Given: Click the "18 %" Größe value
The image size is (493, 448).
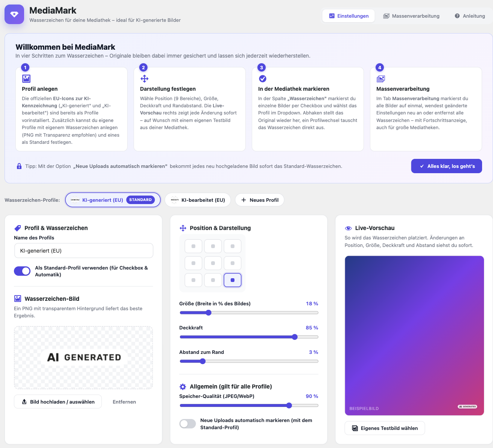Looking at the screenshot, I should (312, 303).
